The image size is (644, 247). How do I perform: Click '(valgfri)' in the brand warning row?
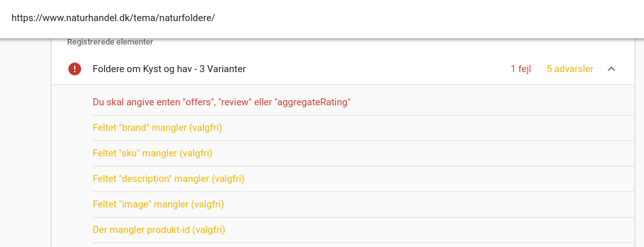click(205, 128)
